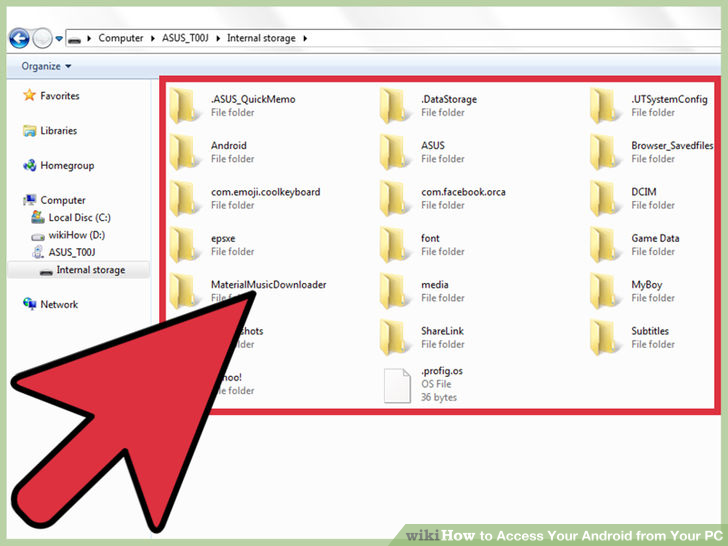Expand the arrow before Computer in the address bar

coord(89,39)
